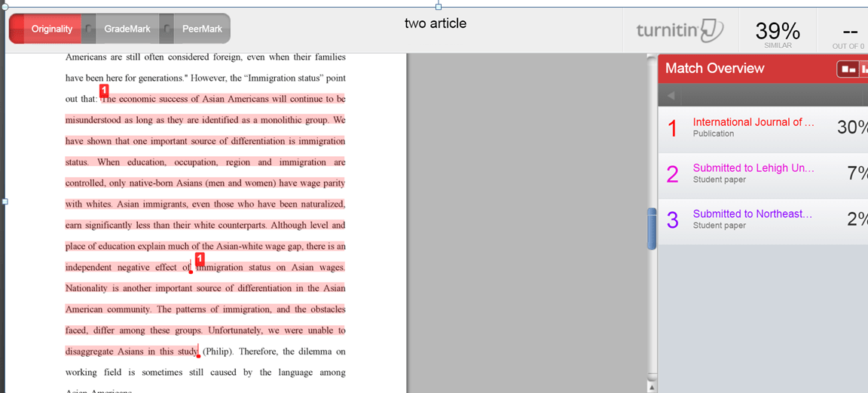Image resolution: width=868 pixels, height=393 pixels.
Task: Open the GradeMark tab
Action: tap(127, 29)
